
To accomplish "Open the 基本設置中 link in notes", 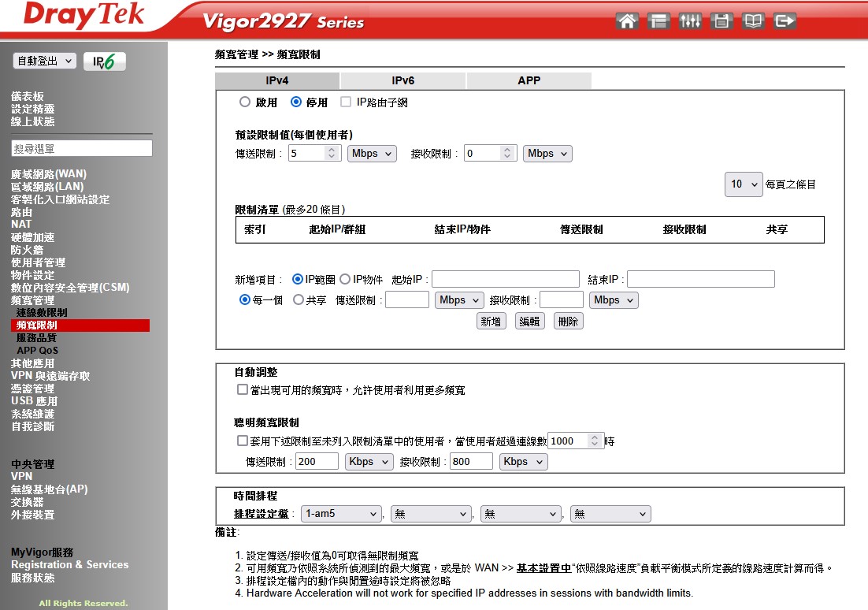I will tap(543, 568).
